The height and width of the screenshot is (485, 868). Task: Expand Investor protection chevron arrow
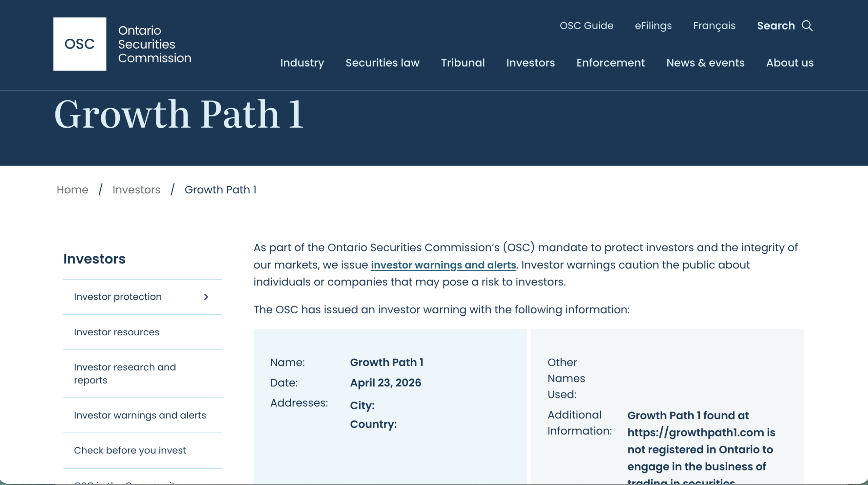pyautogui.click(x=206, y=297)
